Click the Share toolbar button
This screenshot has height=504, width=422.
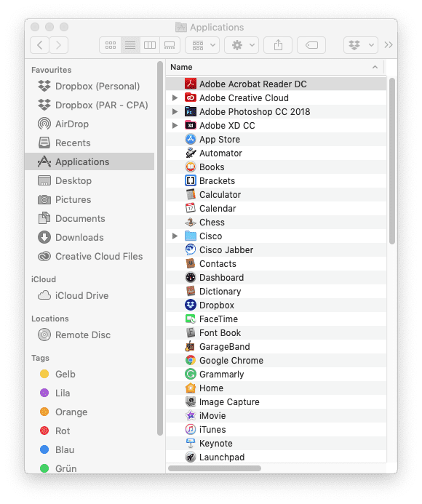pyautogui.click(x=278, y=45)
